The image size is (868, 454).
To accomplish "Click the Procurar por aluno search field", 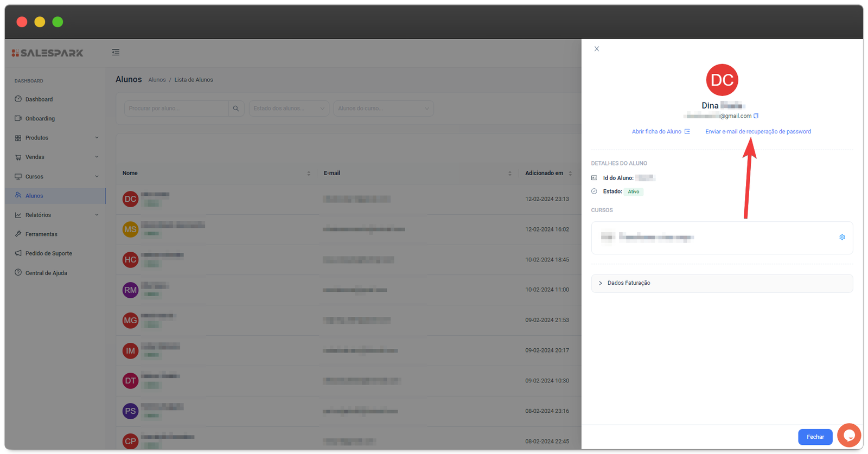I will [176, 108].
